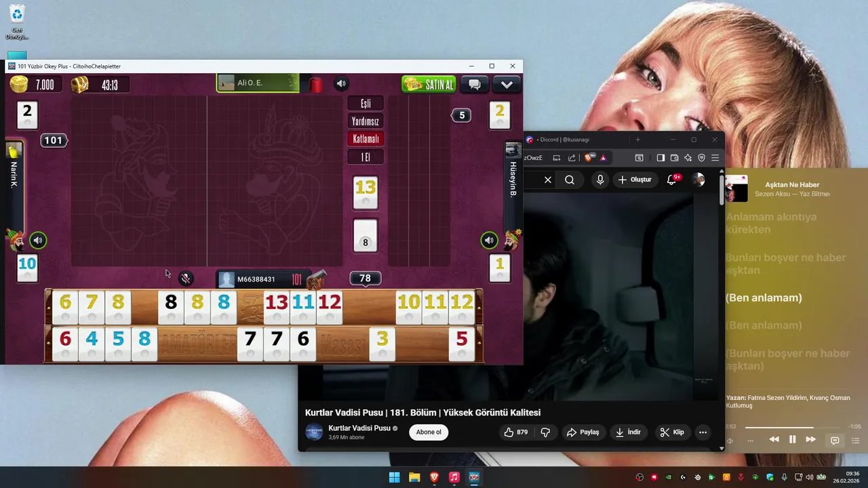Open the treasure chest timer in Okey
Image resolution: width=868 pixels, height=488 pixels.
pyautogui.click(x=79, y=85)
